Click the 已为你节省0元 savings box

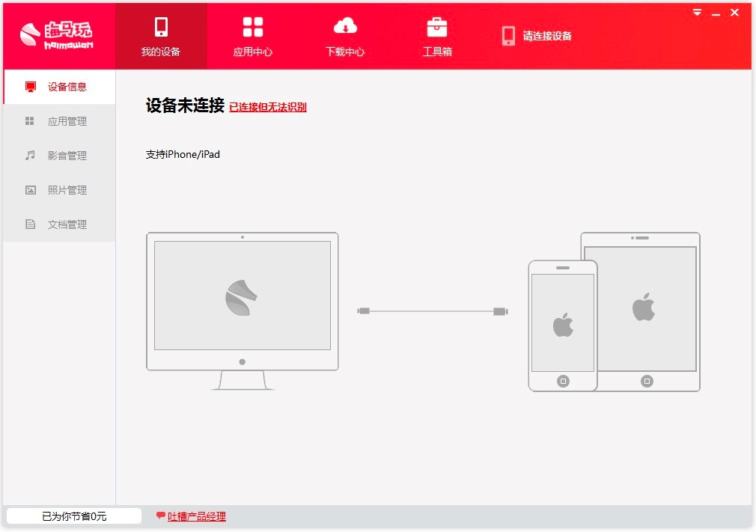click(x=74, y=516)
